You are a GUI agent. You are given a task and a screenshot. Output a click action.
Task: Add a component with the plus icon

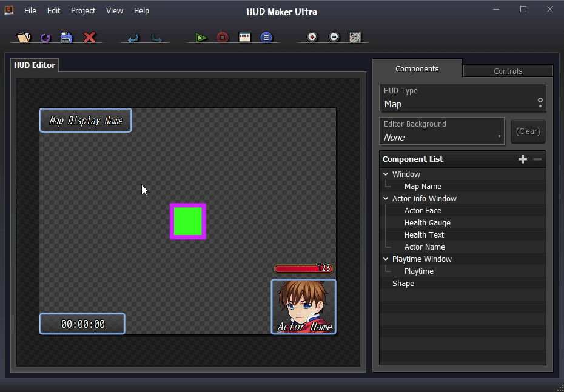click(x=523, y=159)
